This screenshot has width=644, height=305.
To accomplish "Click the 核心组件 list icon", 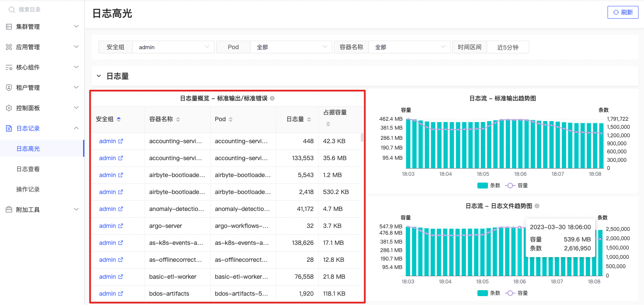I will click(9, 67).
